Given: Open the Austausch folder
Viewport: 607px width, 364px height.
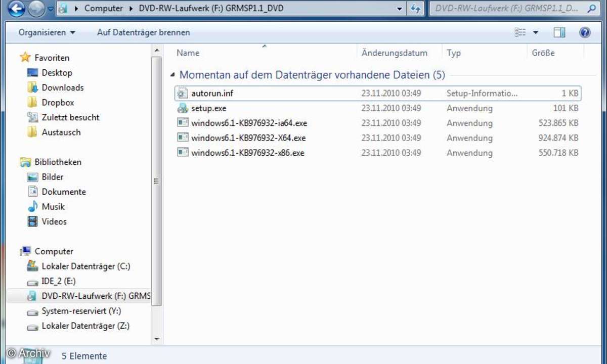Looking at the screenshot, I should click(61, 132).
